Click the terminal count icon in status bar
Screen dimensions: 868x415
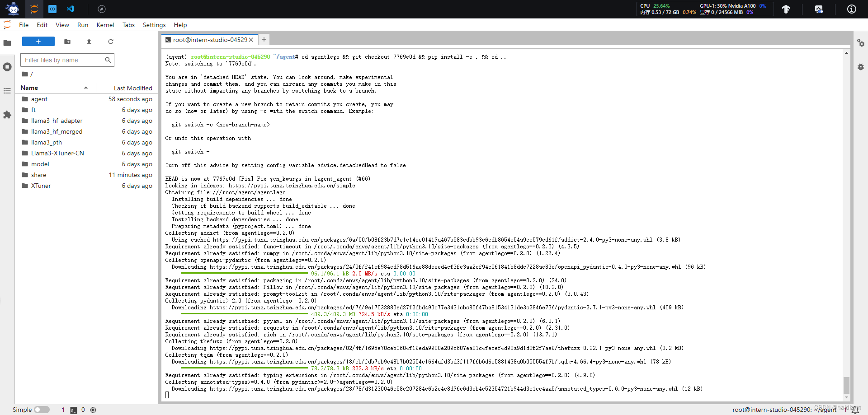tap(74, 410)
